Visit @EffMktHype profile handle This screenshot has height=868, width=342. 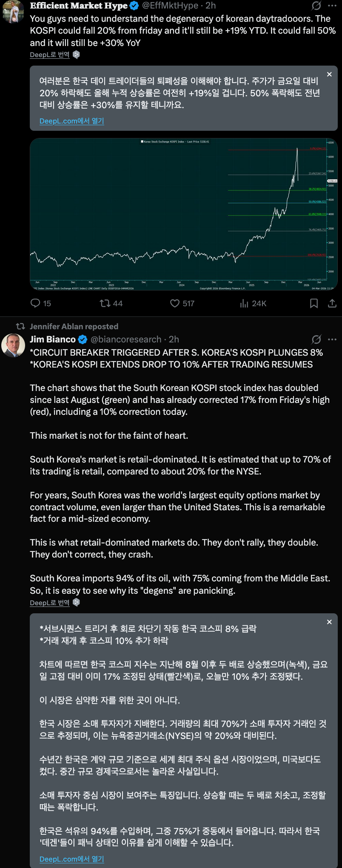(170, 6)
